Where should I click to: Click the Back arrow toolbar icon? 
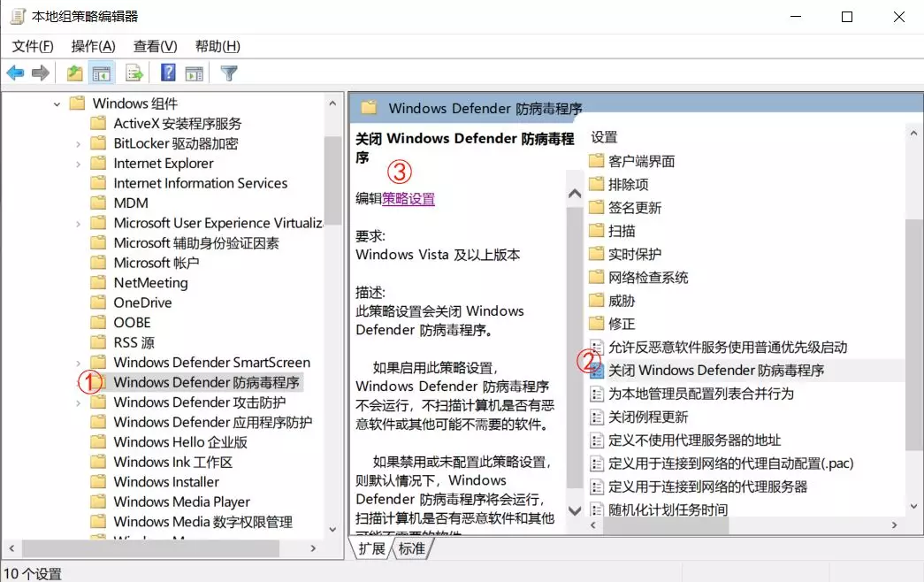pos(15,73)
